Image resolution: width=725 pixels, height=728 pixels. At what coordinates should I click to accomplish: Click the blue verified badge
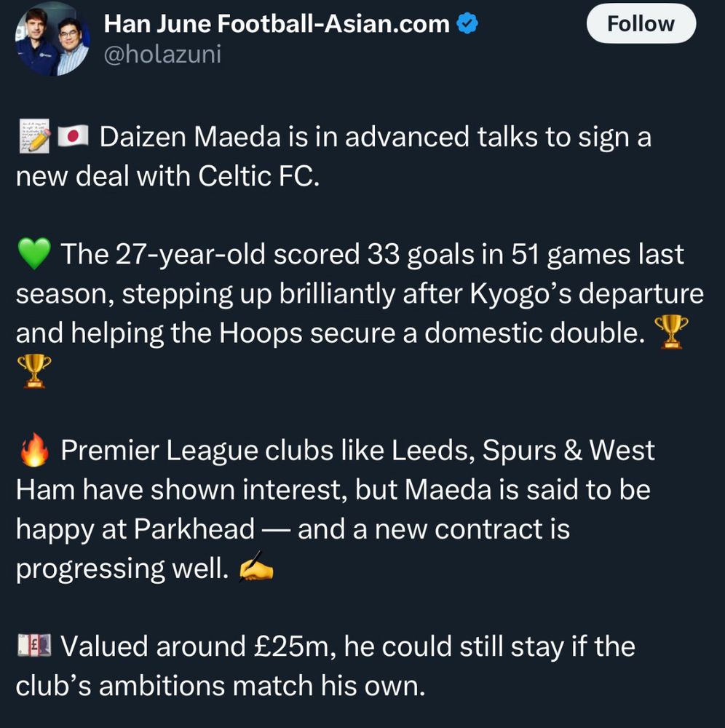tap(467, 24)
